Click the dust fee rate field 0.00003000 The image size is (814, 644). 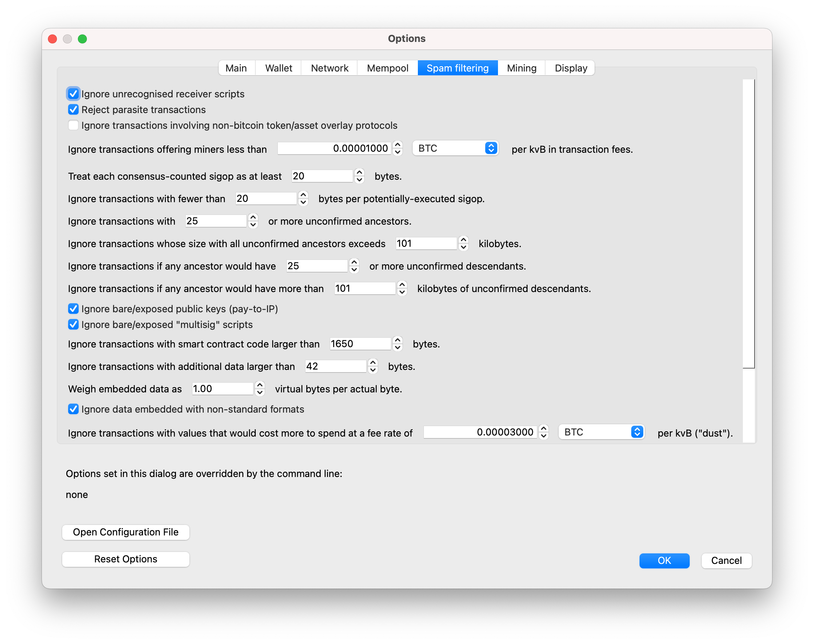pyautogui.click(x=480, y=432)
